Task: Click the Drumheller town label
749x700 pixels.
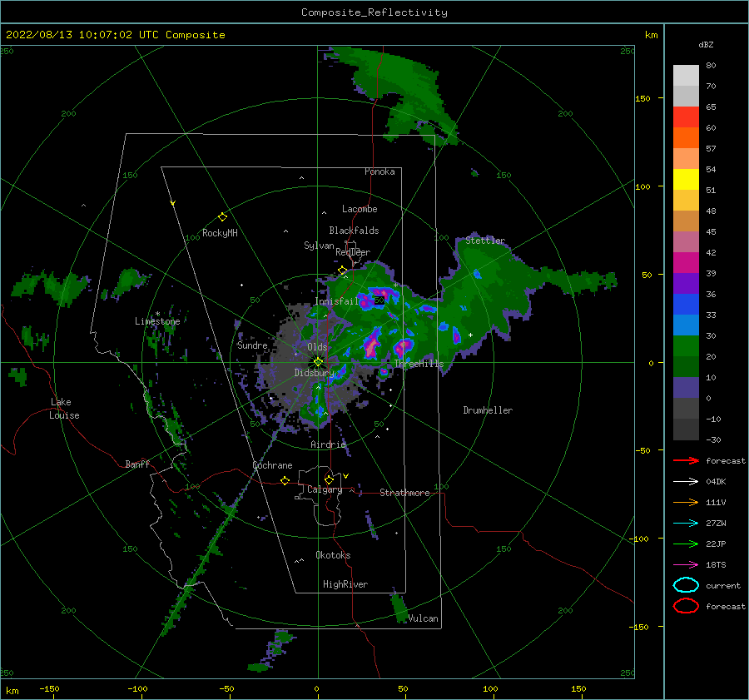Action: point(488,410)
